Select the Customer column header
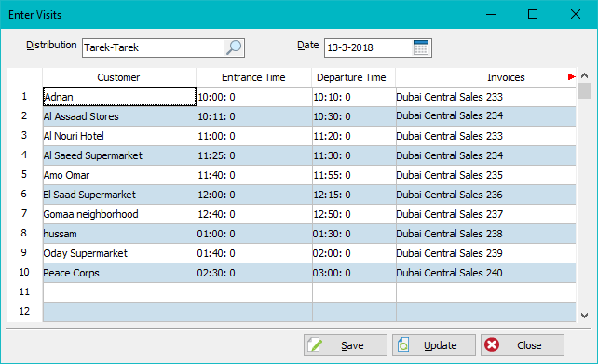Screen dimensions: 598x364 point(119,77)
